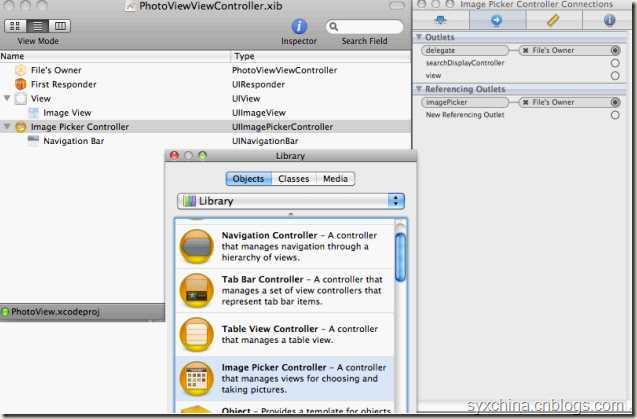Collapse the Referencing Outlets section
Image resolution: width=637 pixels, height=419 pixels.
coord(419,89)
